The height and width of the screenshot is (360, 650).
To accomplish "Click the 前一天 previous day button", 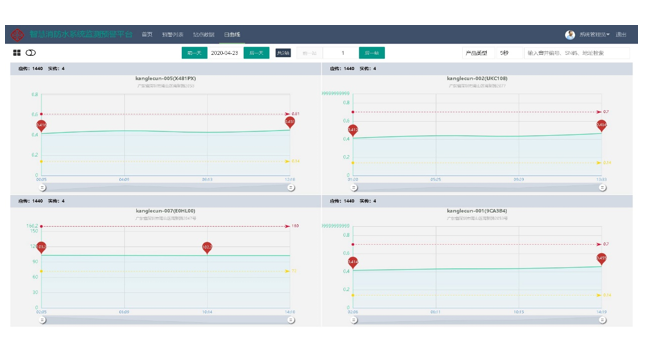I will tap(194, 53).
